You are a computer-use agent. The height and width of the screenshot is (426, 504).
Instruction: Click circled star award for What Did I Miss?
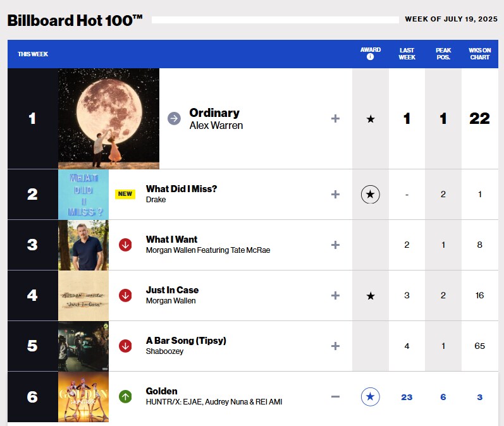coord(371,195)
